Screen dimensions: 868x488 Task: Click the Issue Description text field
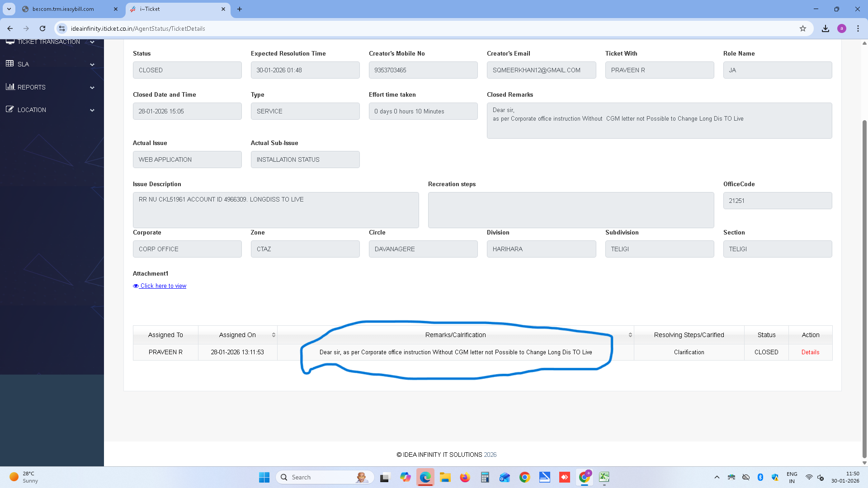(x=276, y=210)
